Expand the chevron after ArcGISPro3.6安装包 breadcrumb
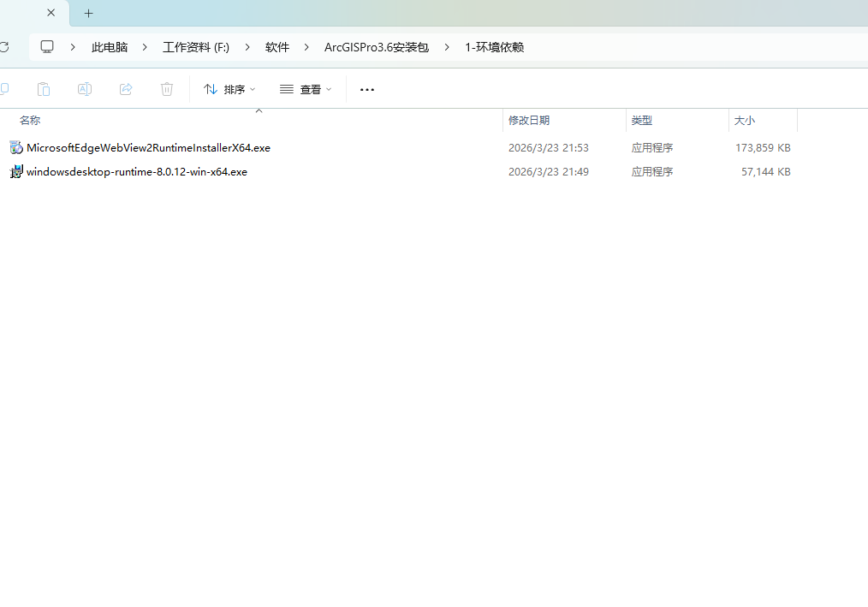 [447, 47]
